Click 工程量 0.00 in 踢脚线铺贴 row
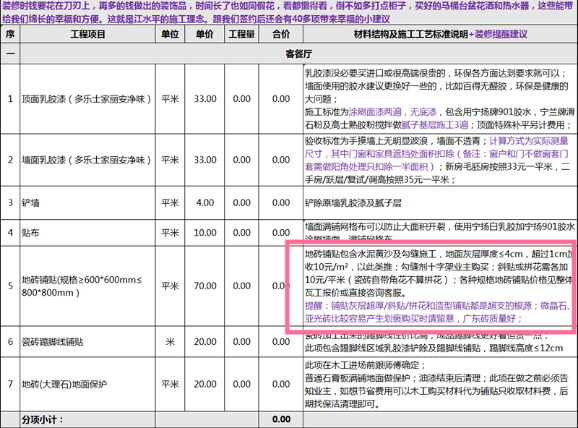 [x=241, y=342]
